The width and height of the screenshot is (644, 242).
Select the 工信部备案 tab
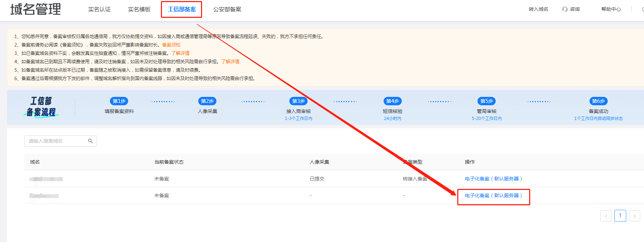[x=182, y=9]
